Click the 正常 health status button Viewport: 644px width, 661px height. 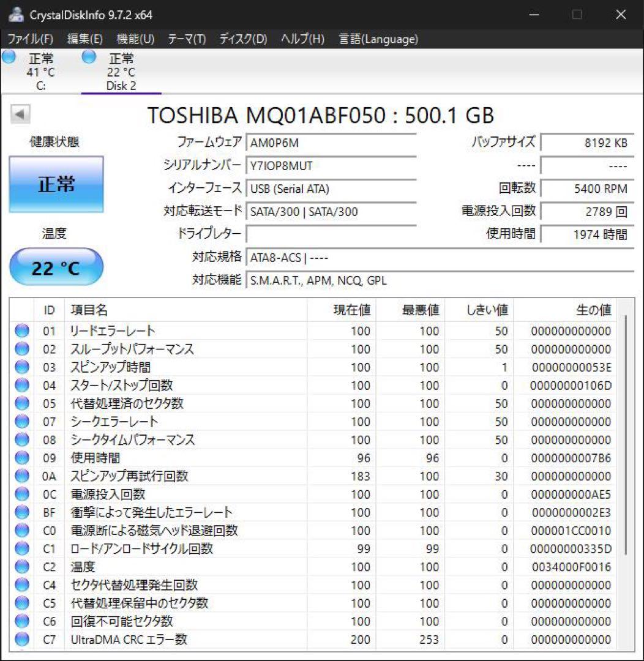tap(56, 184)
